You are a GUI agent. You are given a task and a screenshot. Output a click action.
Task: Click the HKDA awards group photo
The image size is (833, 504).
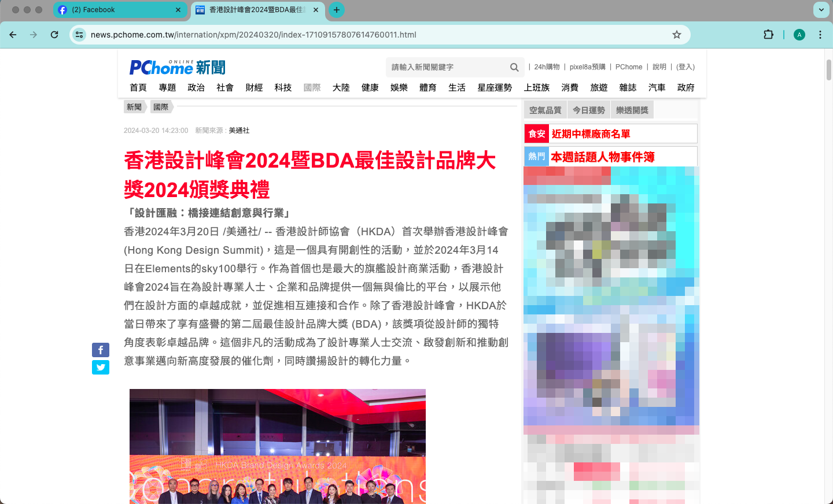[x=277, y=457]
